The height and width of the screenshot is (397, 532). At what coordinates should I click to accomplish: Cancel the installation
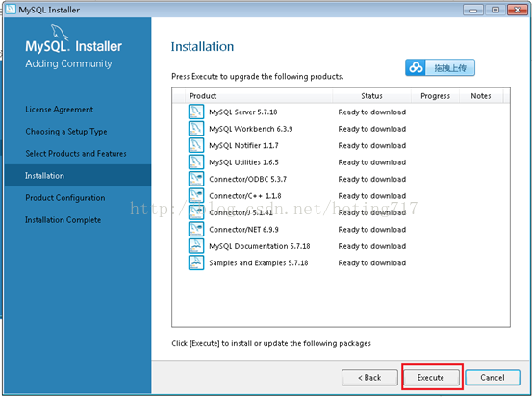[x=493, y=378]
